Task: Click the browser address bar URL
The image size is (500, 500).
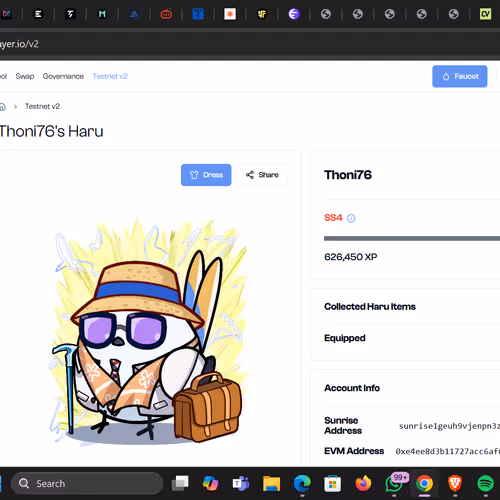Action: [x=19, y=44]
